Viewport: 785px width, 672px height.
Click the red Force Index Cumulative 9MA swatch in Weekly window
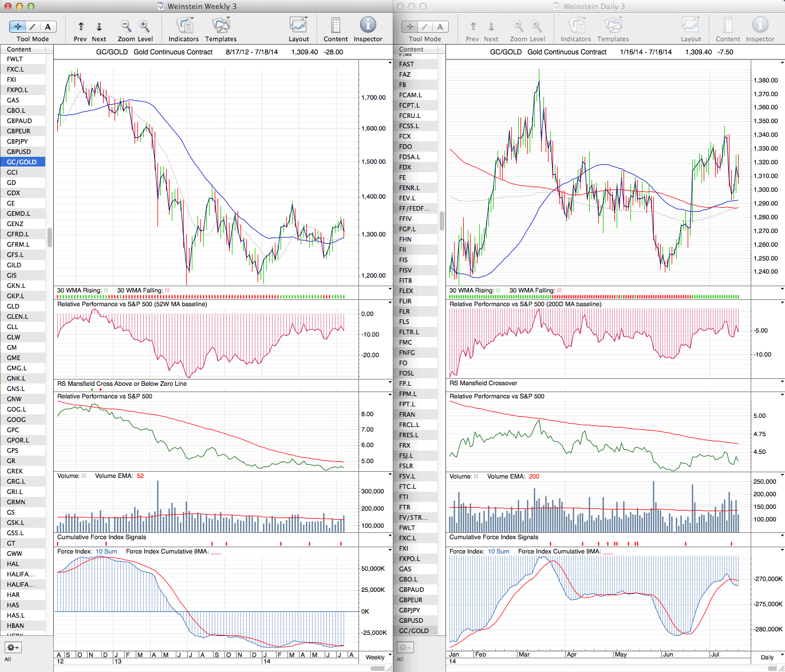pyautogui.click(x=216, y=553)
